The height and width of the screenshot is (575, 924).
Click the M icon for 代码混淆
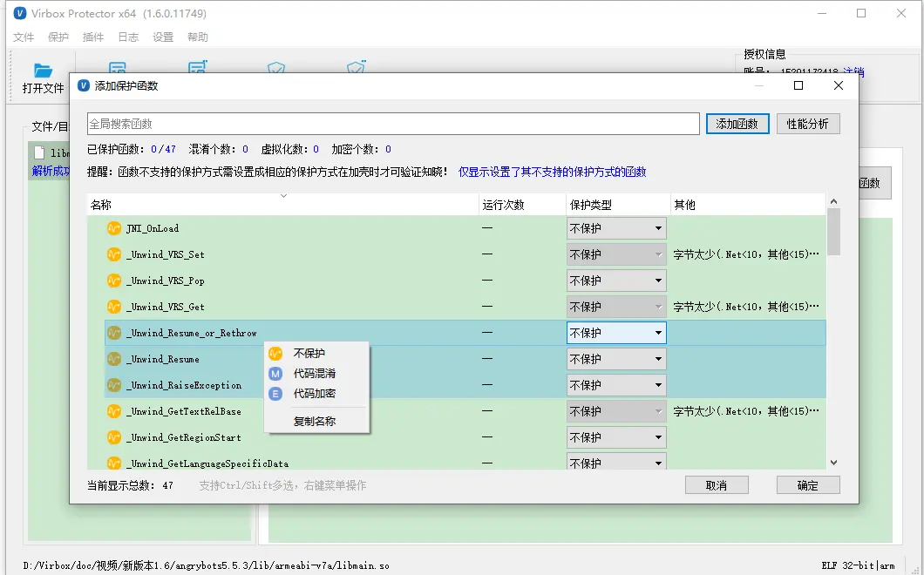click(275, 374)
